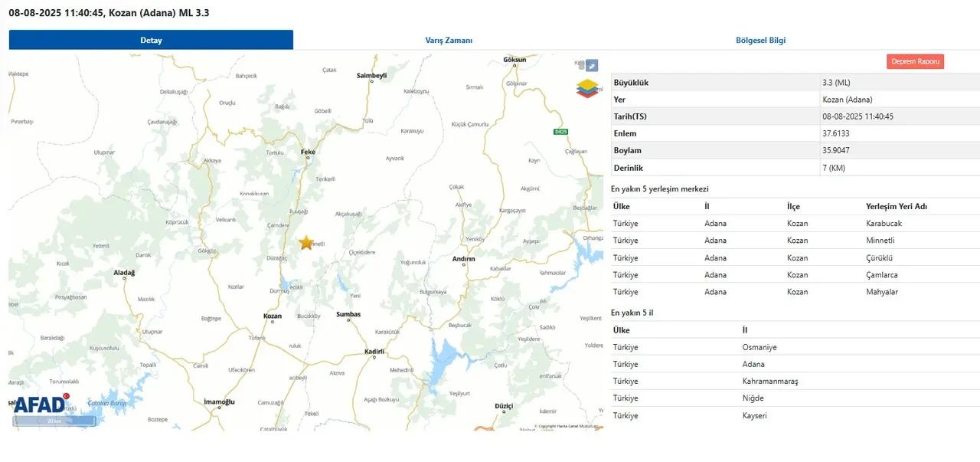The width and height of the screenshot is (980, 462).
Task: Click the Saimbeyli label on the map
Action: tap(372, 76)
